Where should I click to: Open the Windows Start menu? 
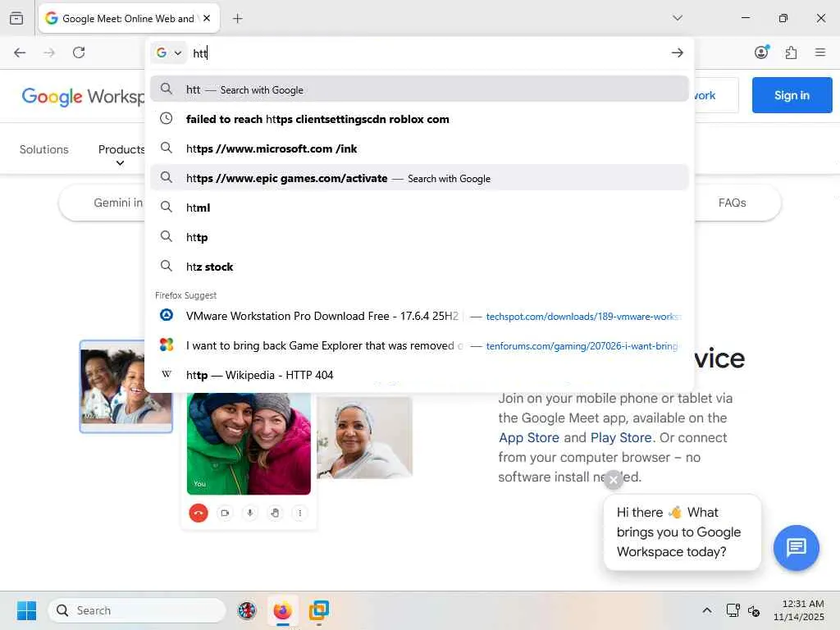click(x=26, y=610)
